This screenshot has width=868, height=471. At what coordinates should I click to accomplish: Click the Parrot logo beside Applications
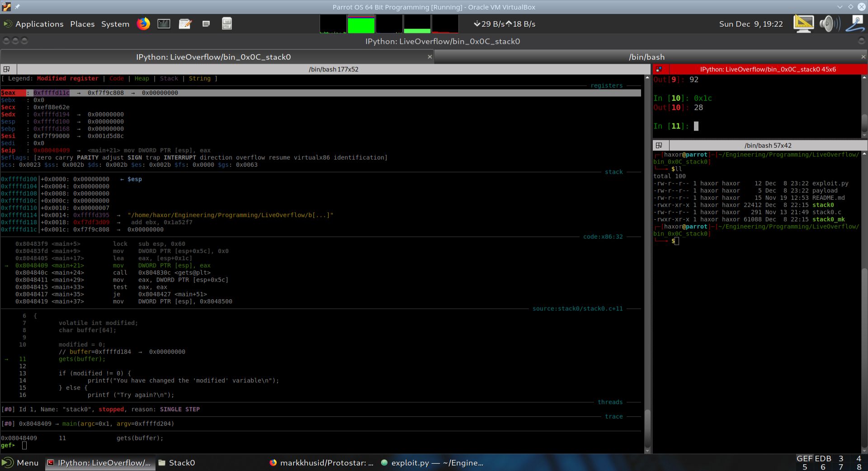click(x=8, y=24)
